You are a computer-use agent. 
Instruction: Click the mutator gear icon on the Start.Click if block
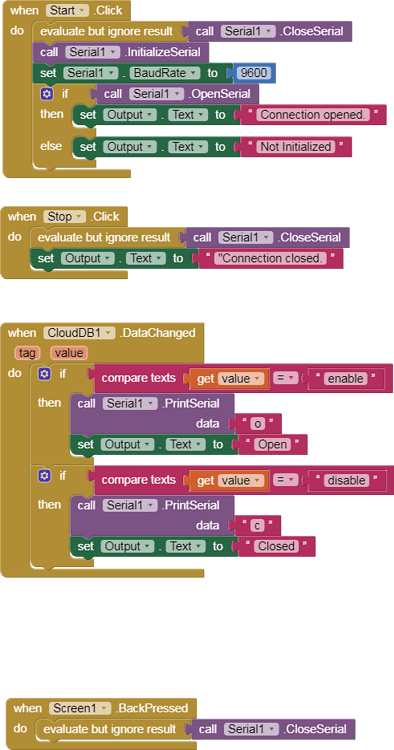coord(46,94)
